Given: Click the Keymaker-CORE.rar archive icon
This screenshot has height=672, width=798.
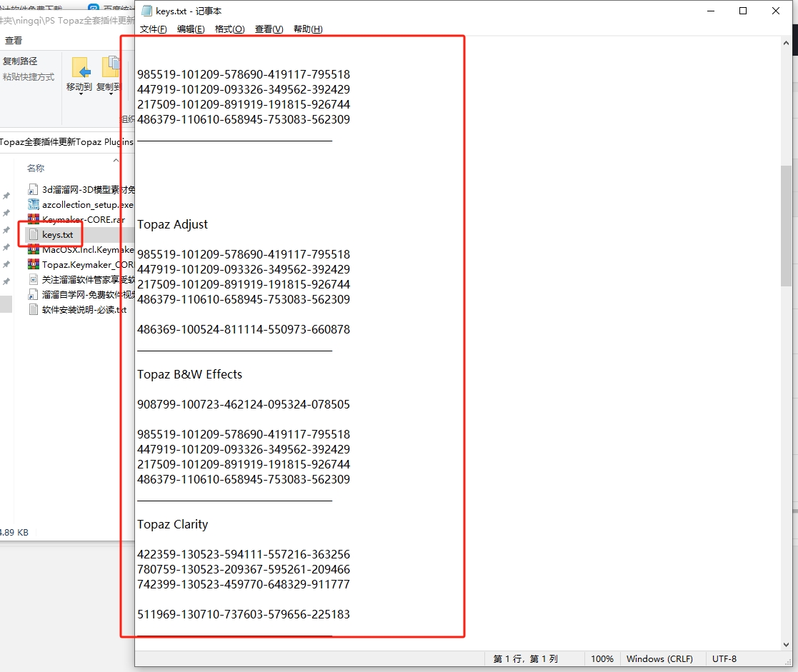Looking at the screenshot, I should (34, 220).
